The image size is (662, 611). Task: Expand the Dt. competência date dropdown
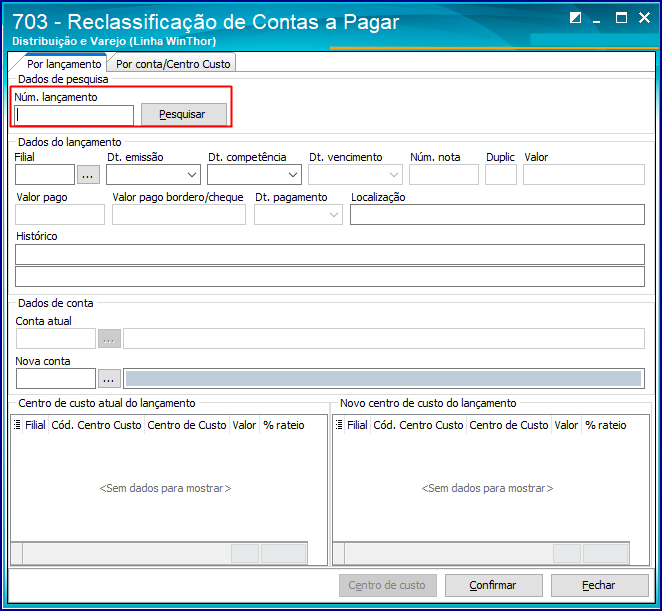point(293,175)
